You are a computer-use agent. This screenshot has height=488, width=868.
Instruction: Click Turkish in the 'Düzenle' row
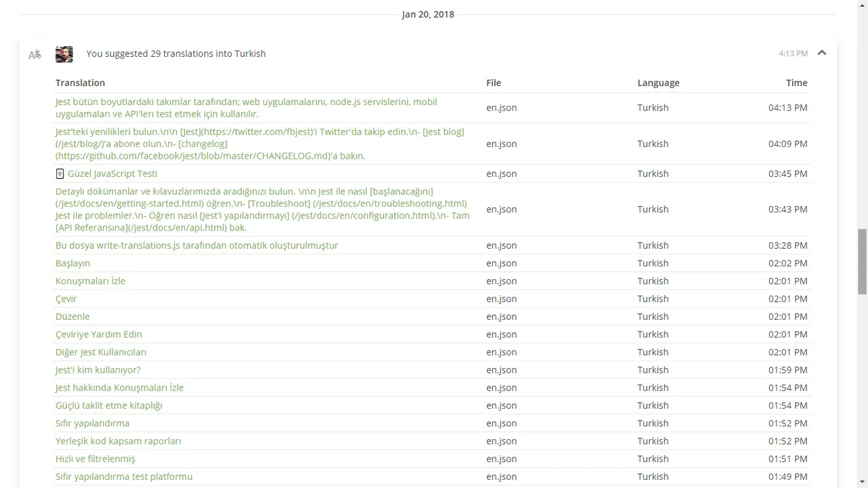[x=653, y=317]
